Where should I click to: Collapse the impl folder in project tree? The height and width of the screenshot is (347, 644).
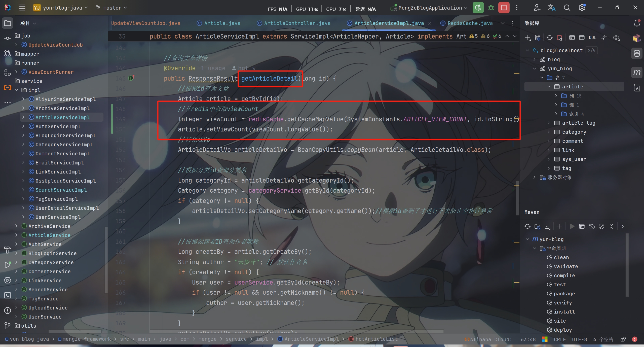coord(17,90)
